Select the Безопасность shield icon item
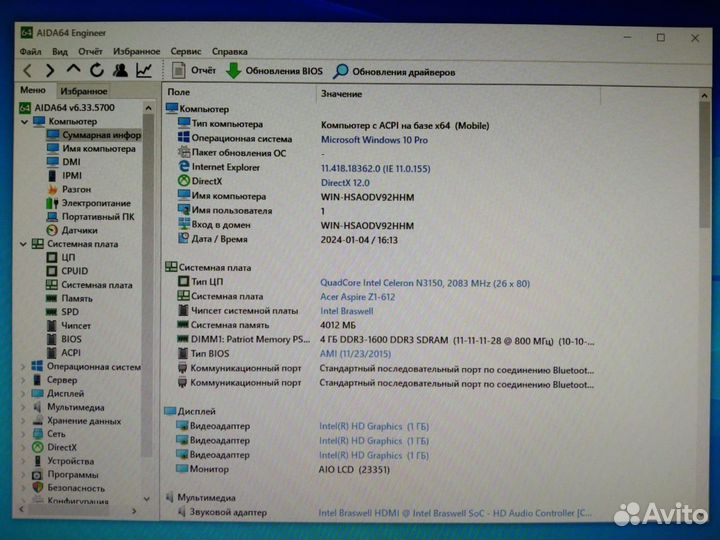Image resolution: width=720 pixels, height=540 pixels. coord(68,488)
